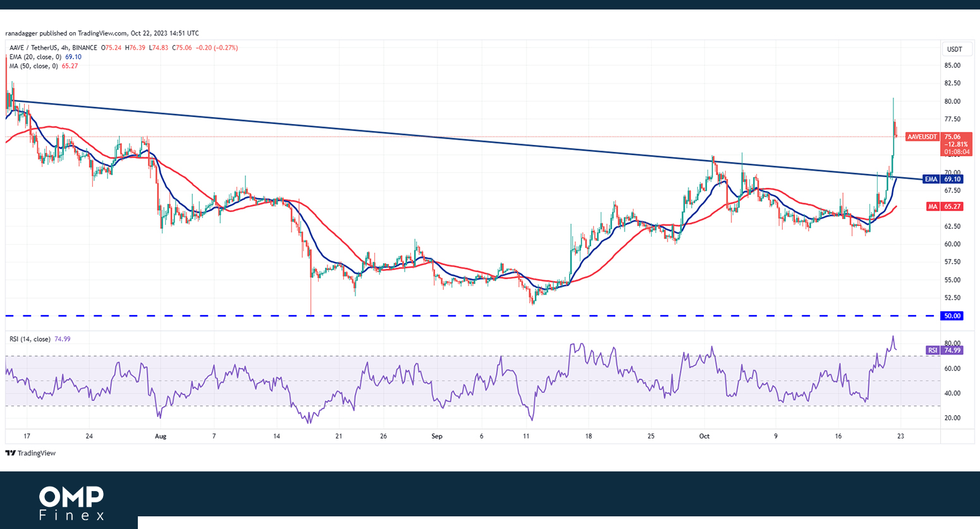The width and height of the screenshot is (980, 529).
Task: Click the blue 50.00 support level label
Action: pyautogui.click(x=952, y=316)
